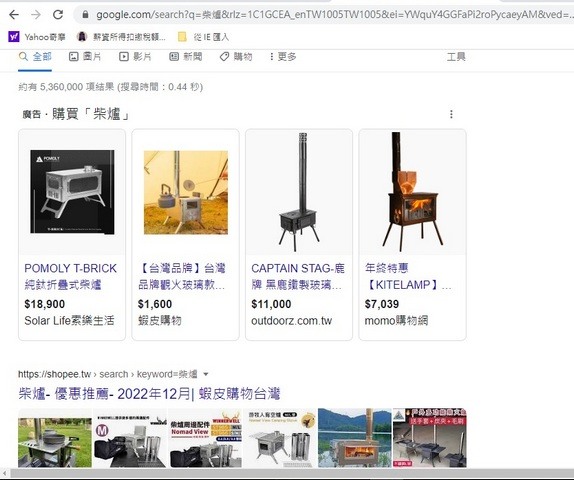The width and height of the screenshot is (574, 480).
Task: Reload the page with the refresh icon
Action: click(58, 15)
